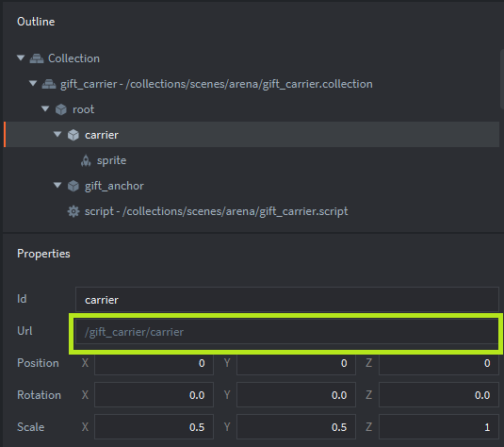
Task: Click the Collection root icon
Action: (x=37, y=58)
